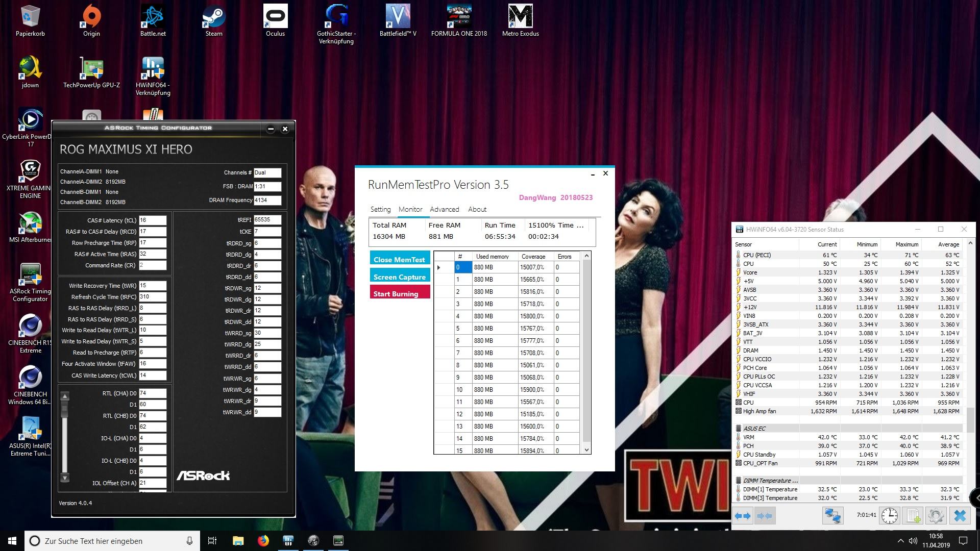Open the Windows Start menu
980x551 pixels.
coord(12,541)
